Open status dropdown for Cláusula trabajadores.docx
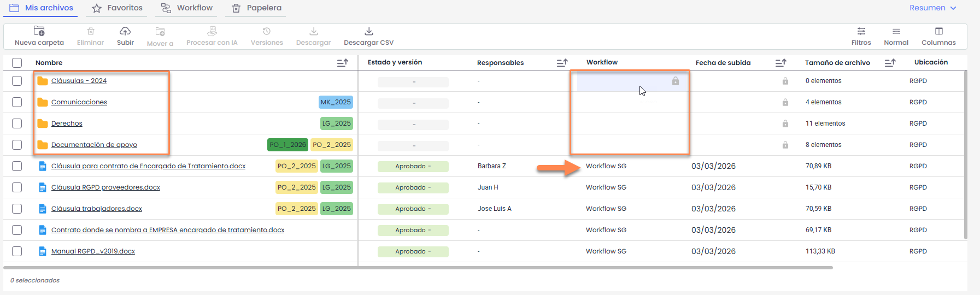 pyautogui.click(x=413, y=209)
